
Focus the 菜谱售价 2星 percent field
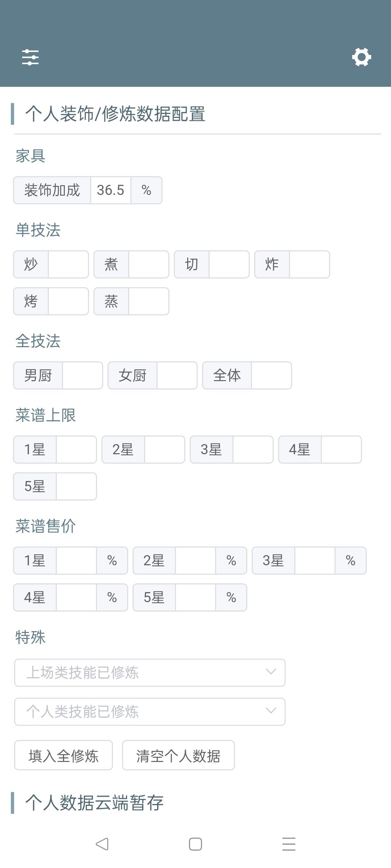tap(195, 561)
